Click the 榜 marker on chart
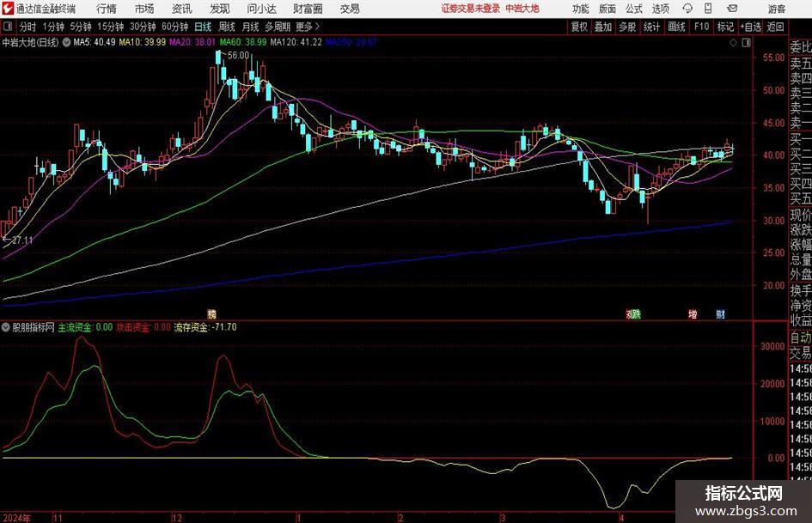This screenshot has height=523, width=812. point(211,313)
